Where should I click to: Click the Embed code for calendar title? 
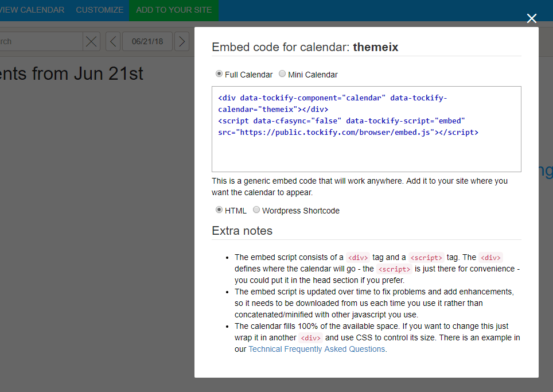click(305, 47)
